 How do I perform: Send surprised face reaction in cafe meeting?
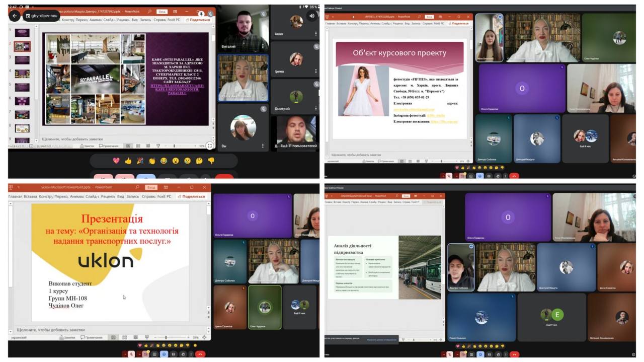pos(176,161)
